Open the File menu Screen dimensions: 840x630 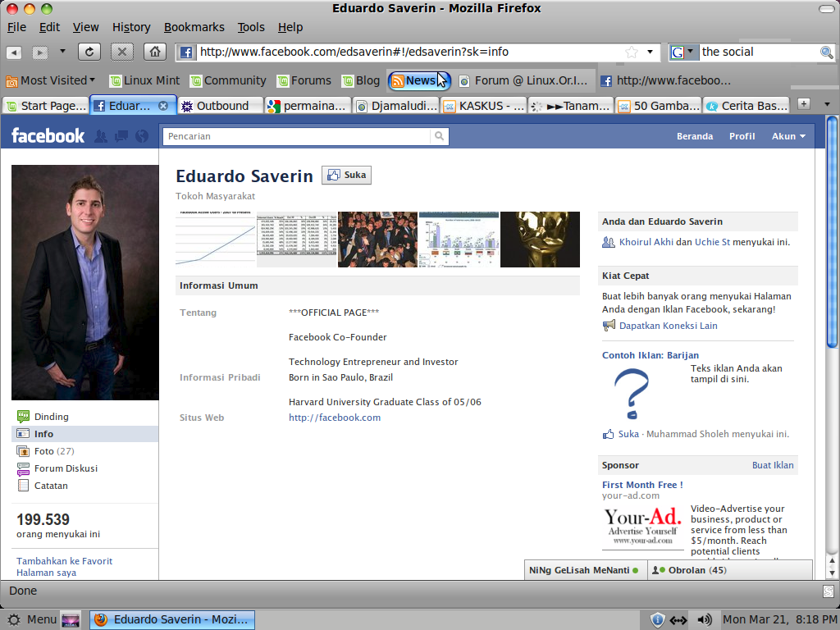pyautogui.click(x=16, y=27)
